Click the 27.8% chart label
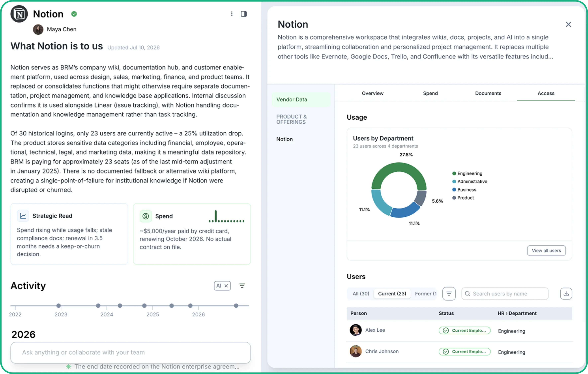588x374 pixels. tap(406, 155)
